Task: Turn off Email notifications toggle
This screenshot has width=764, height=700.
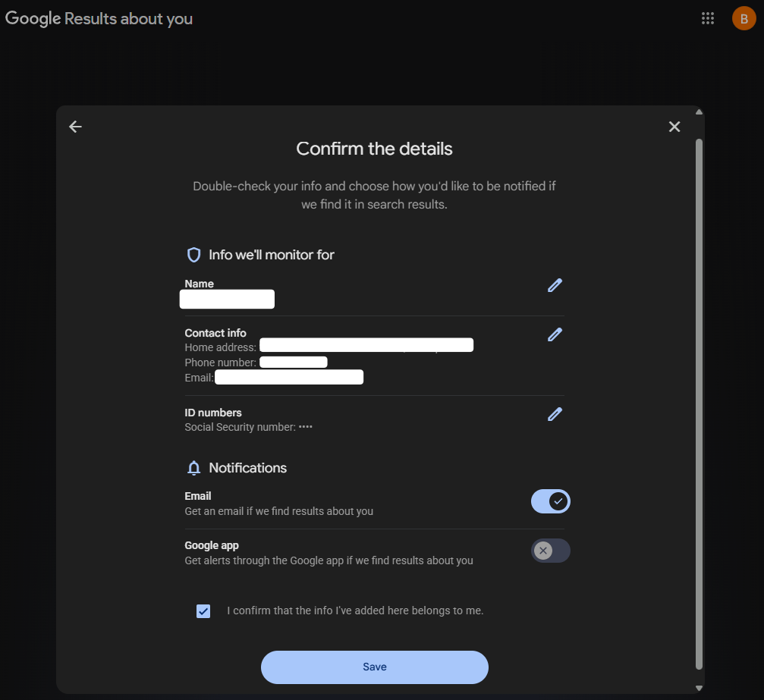Action: (551, 501)
